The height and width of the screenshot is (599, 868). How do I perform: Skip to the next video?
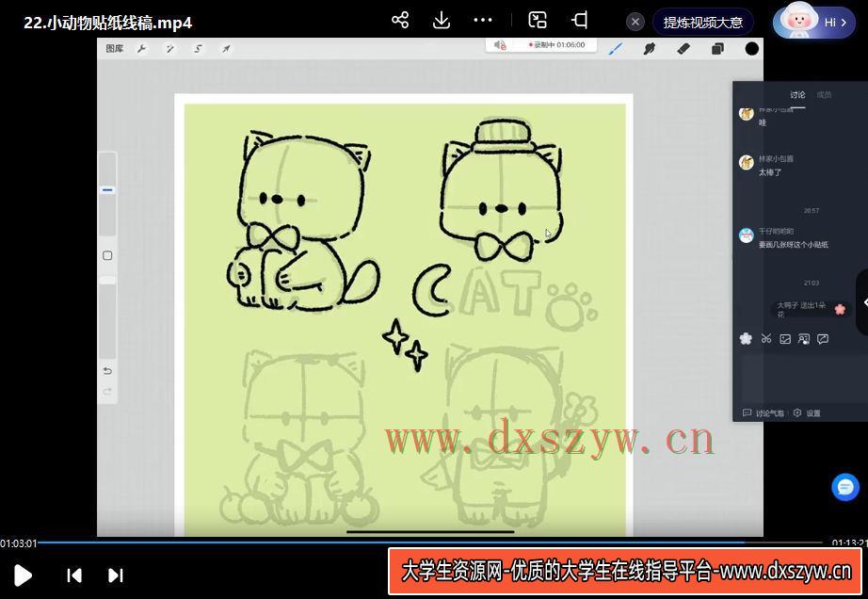point(115,575)
